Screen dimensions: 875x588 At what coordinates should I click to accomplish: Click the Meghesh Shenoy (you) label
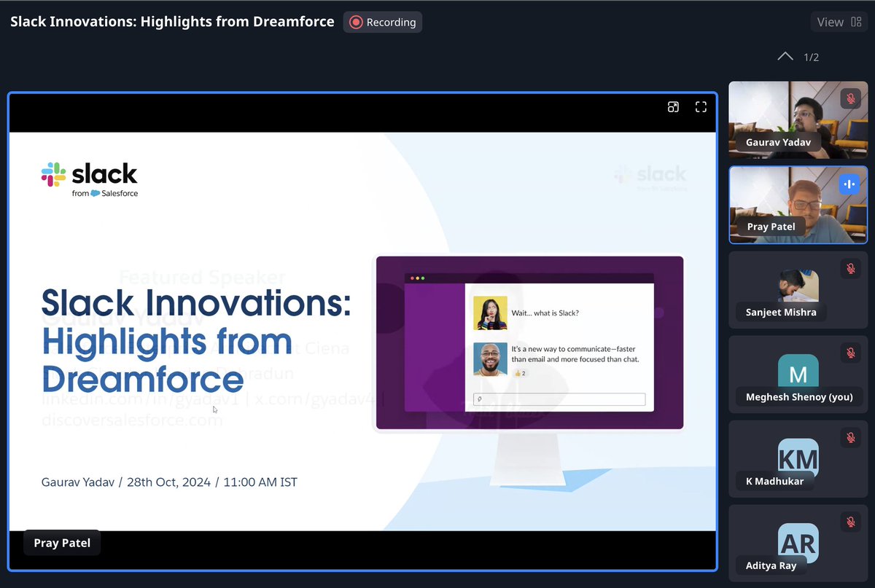tap(799, 397)
